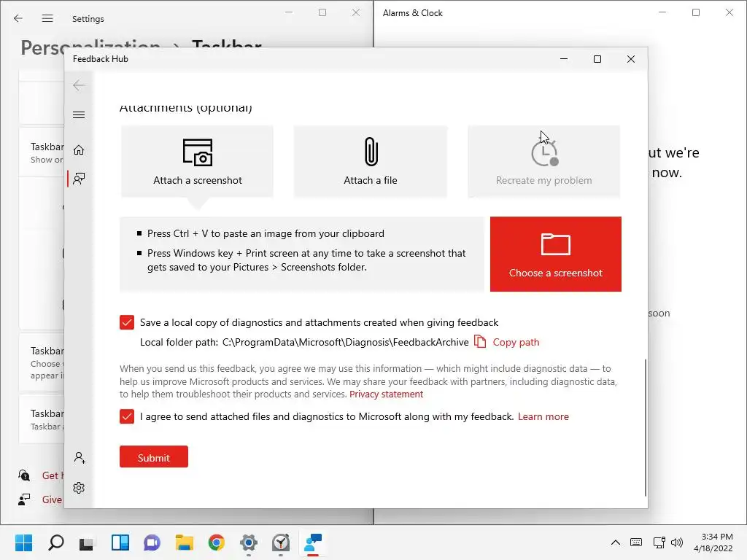The width and height of the screenshot is (747, 560).
Task: Click the Feedback Hub vertical scrollbar
Action: (x=646, y=427)
